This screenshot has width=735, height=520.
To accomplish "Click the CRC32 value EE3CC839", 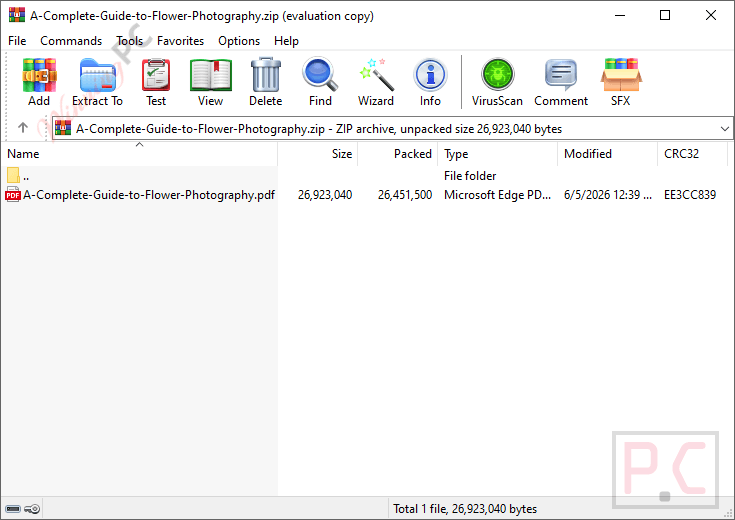I will [690, 195].
